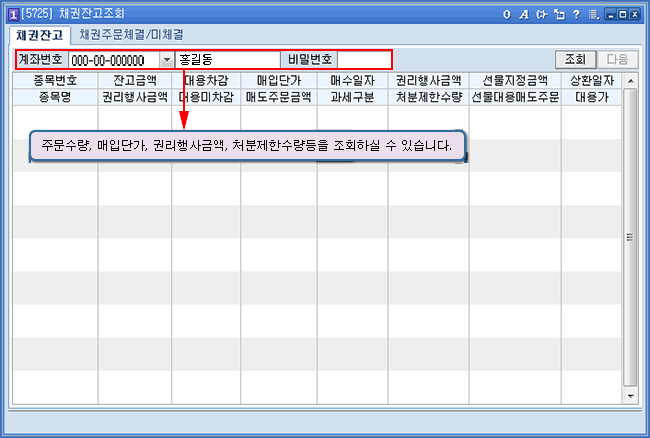
Task: Expand the 계좌번호 account dropdown arrow
Action: tap(166, 60)
